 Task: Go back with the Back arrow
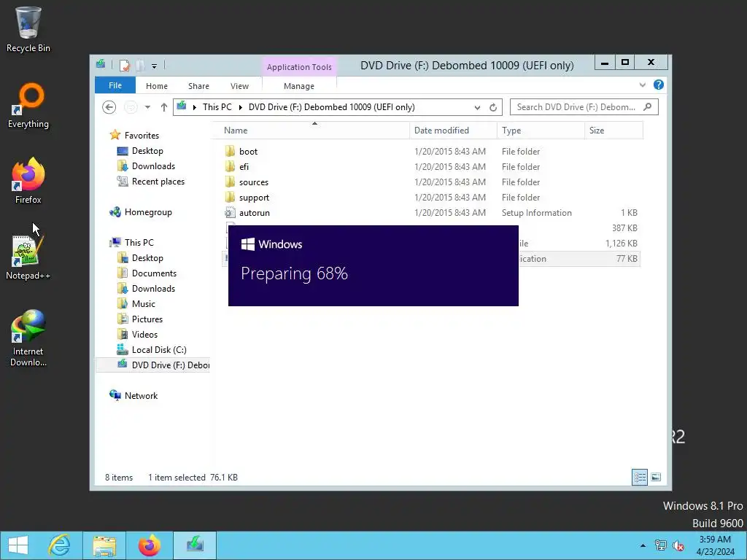(109, 107)
